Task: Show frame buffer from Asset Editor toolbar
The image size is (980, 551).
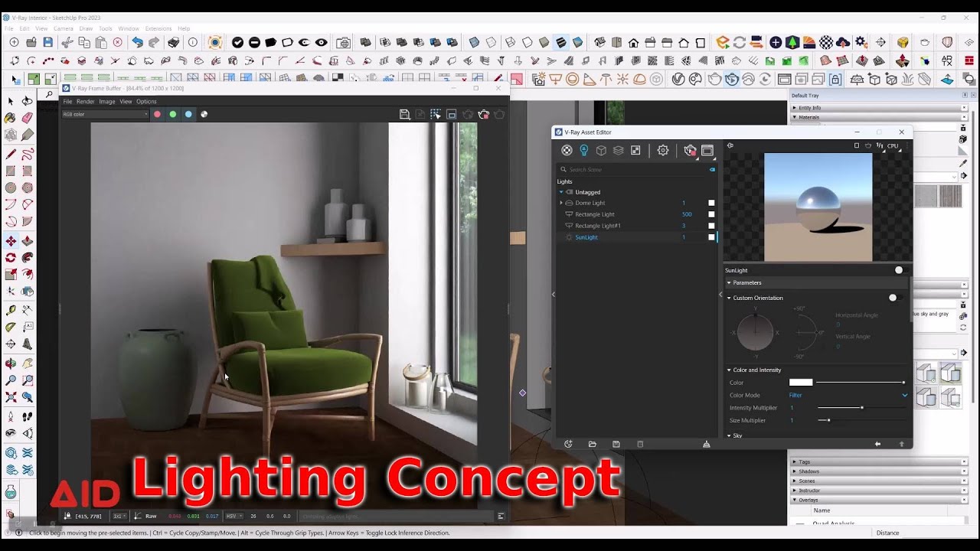Action: coord(707,151)
